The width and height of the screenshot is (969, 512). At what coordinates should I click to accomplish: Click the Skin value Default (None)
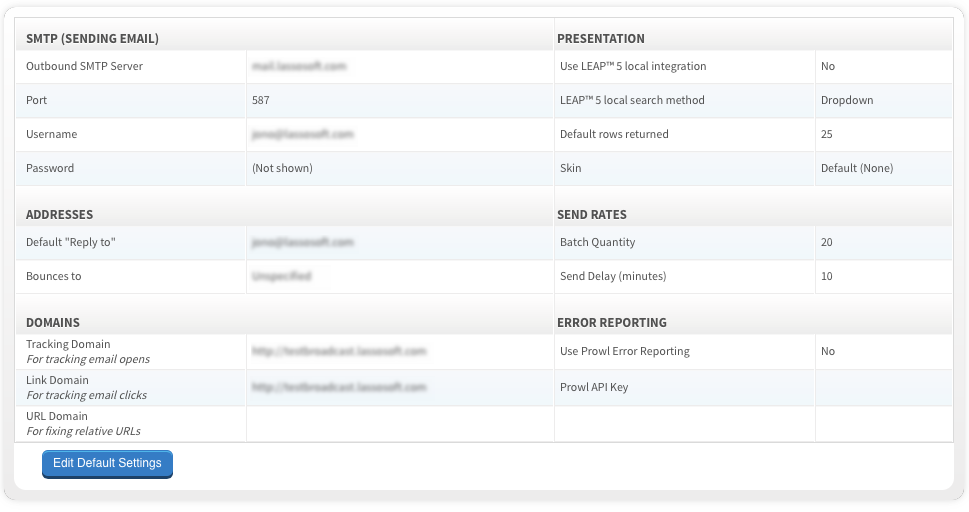coord(857,168)
